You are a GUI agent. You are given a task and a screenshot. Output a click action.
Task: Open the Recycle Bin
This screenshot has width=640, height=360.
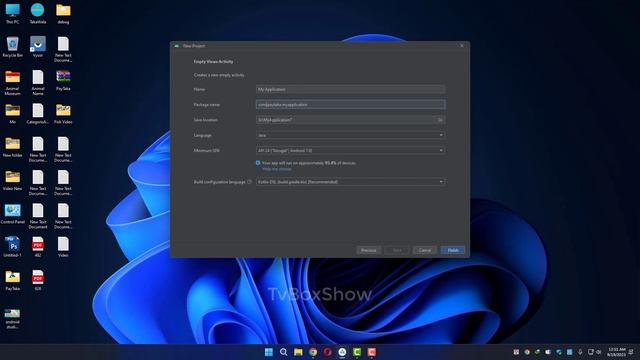[x=12, y=47]
